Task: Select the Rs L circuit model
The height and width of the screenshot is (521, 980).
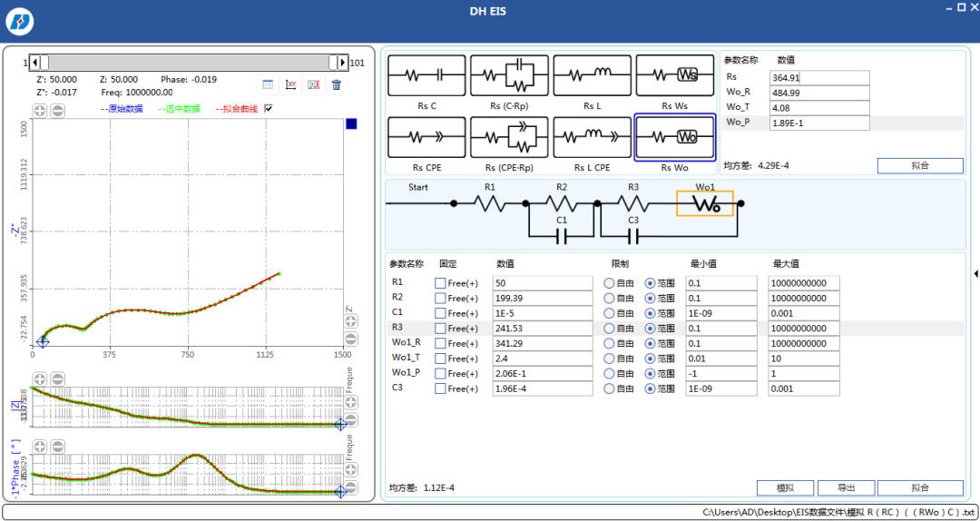Action: tap(592, 75)
